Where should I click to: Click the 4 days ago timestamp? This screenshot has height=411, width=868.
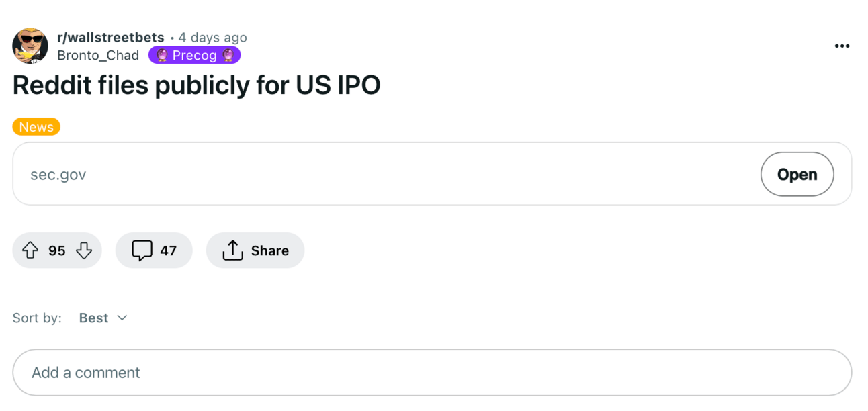pyautogui.click(x=212, y=38)
